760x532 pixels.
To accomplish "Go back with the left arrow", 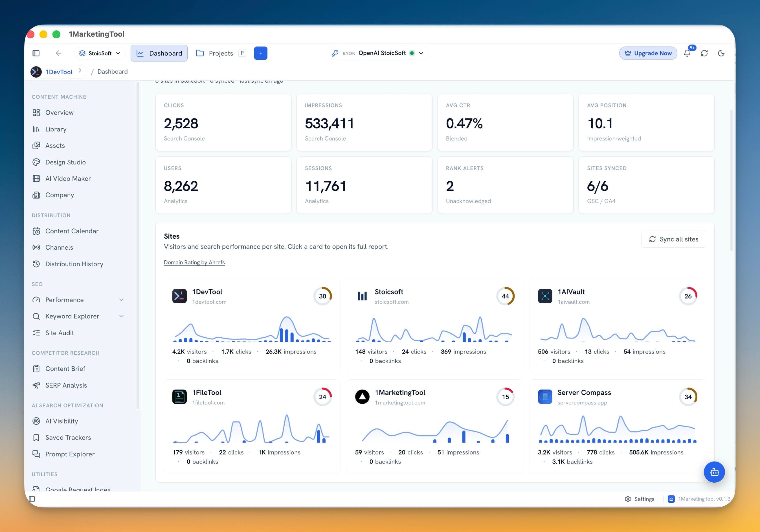I will coord(58,53).
